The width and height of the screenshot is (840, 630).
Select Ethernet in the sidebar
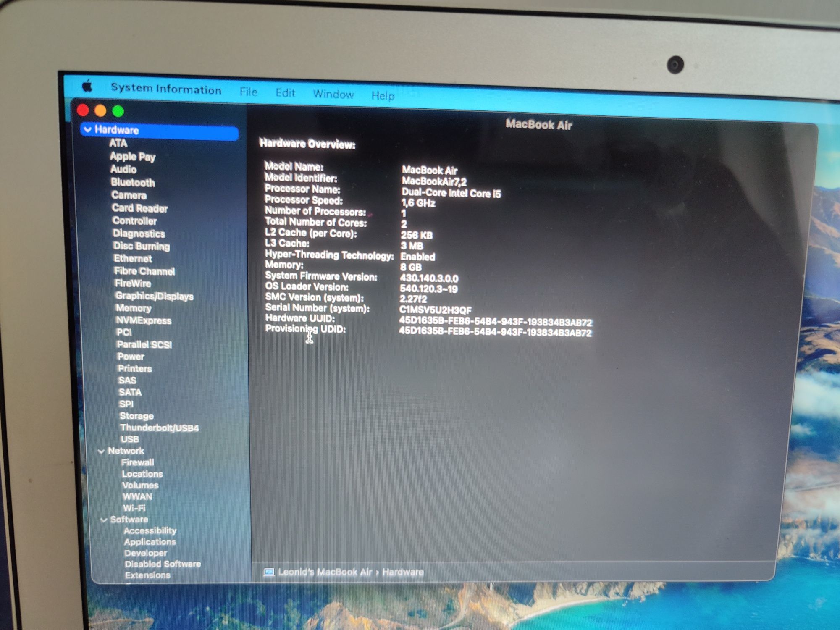pos(133,258)
